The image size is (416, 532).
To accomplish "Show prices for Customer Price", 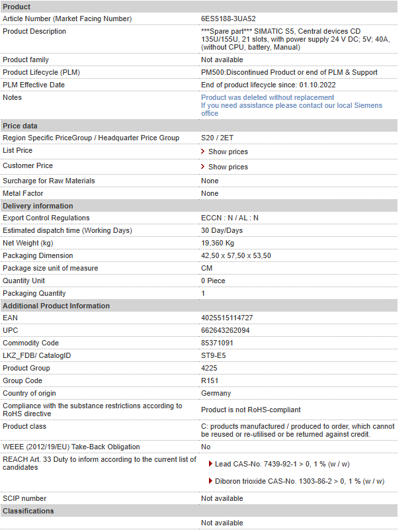I will [x=228, y=167].
